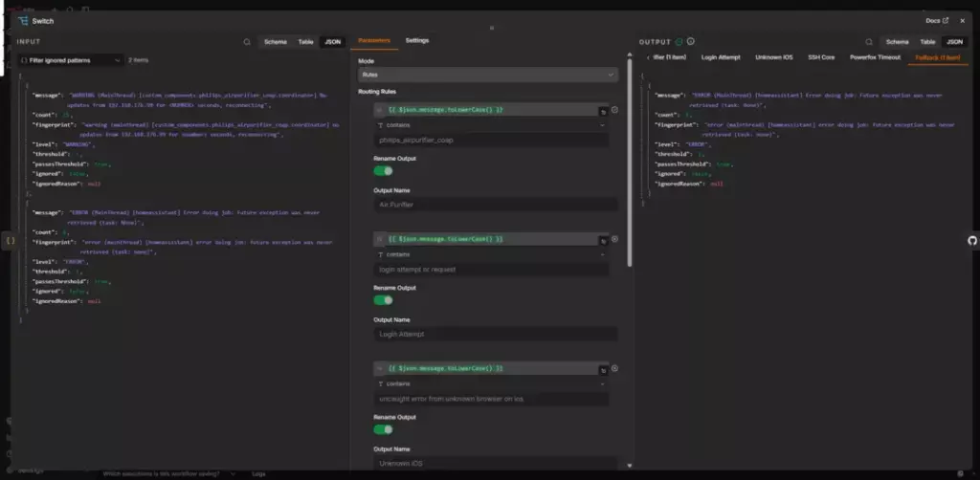The width and height of the screenshot is (980, 480).
Task: Open the Powerfox Timeout output branch
Action: (x=875, y=57)
